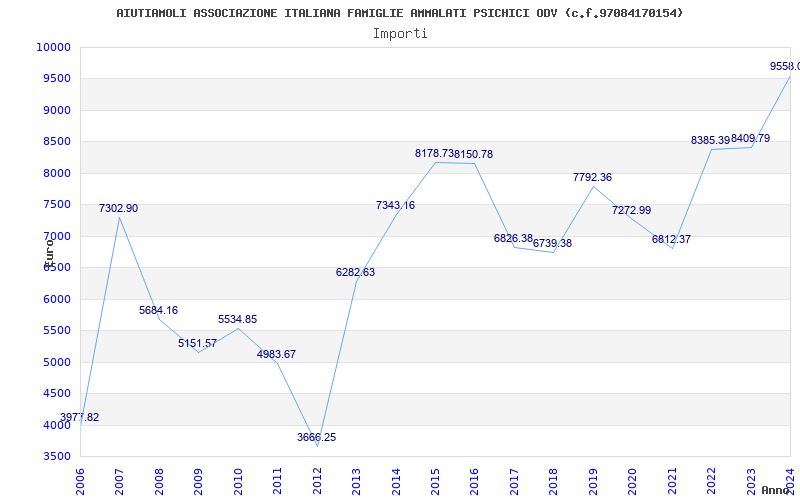Click the y-axis value 7500
The width and height of the screenshot is (800, 500).
56,205
